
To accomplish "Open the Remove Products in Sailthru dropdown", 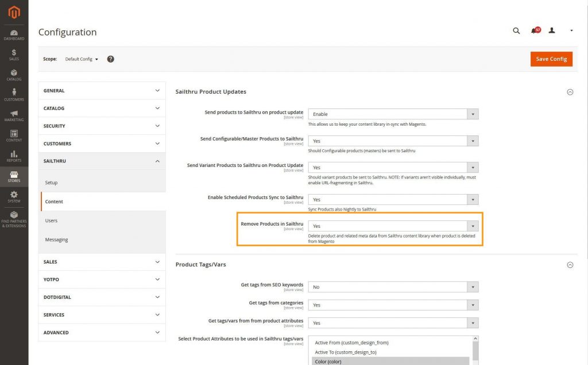I will pyautogui.click(x=393, y=226).
